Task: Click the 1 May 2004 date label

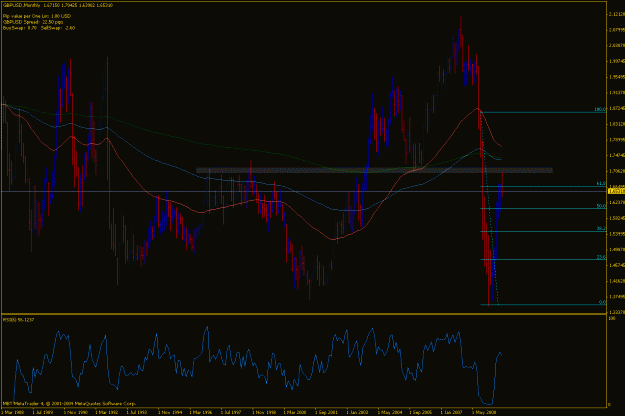Action: [389, 412]
